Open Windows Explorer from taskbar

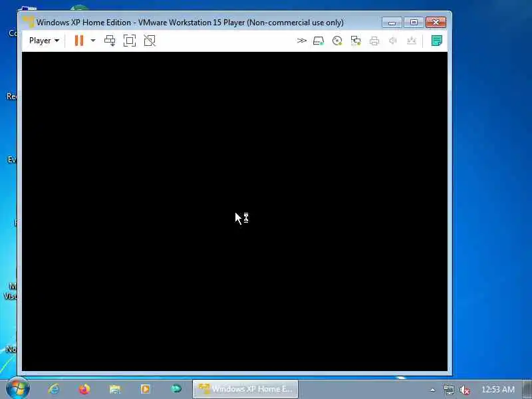pos(114,389)
